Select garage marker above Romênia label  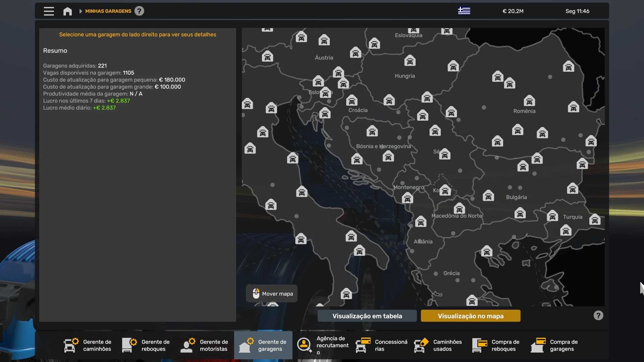[x=529, y=101]
